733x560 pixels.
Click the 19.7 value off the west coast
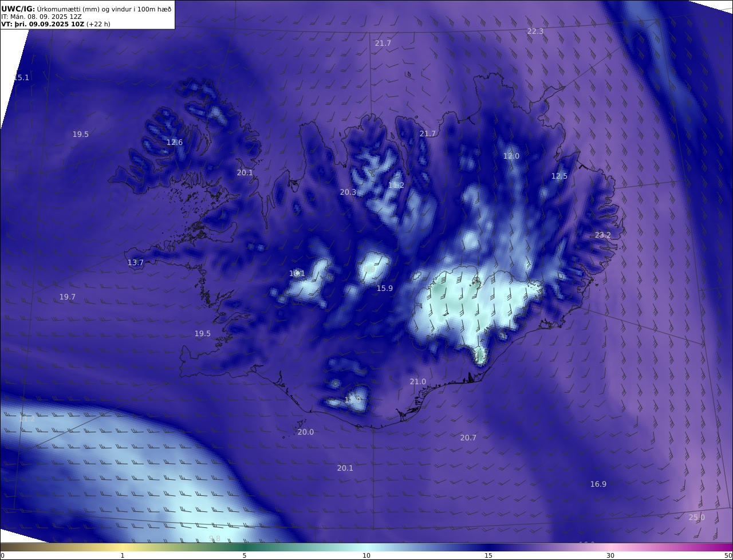(67, 297)
